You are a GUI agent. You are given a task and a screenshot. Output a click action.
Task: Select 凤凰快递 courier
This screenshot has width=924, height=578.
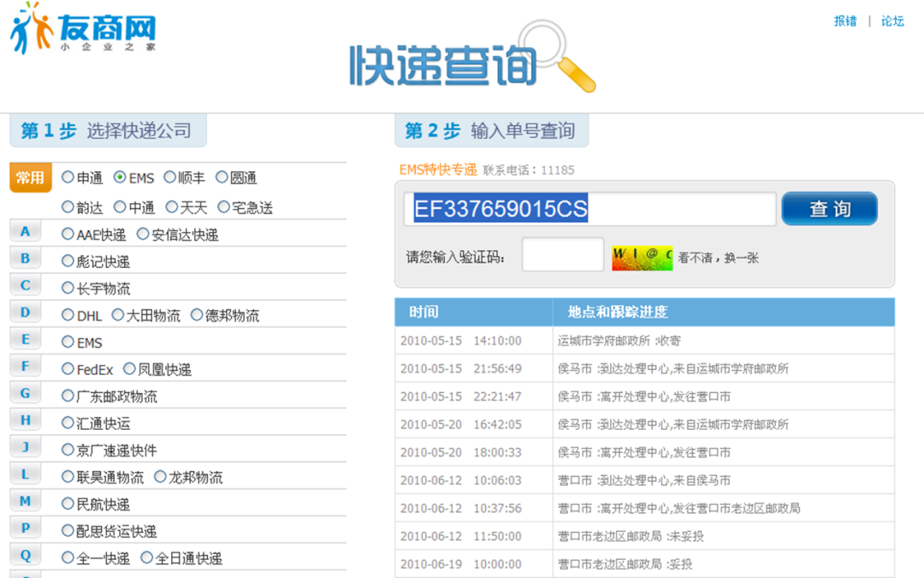click(x=130, y=368)
